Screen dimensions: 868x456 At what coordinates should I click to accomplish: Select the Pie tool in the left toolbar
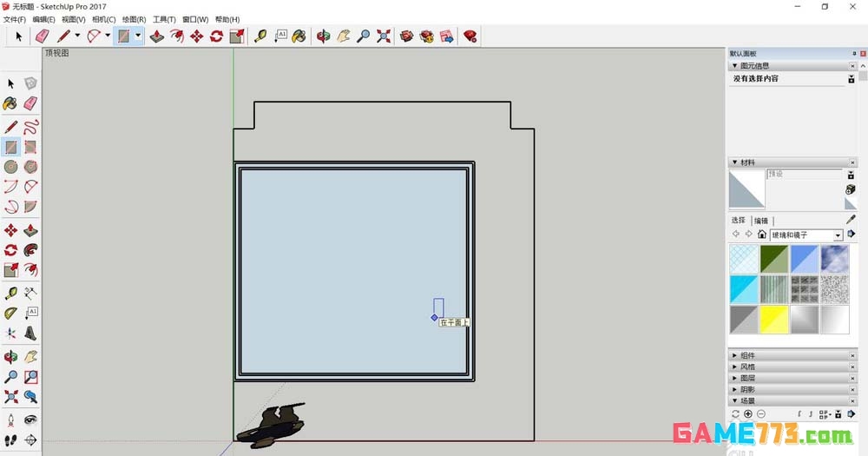(31, 207)
